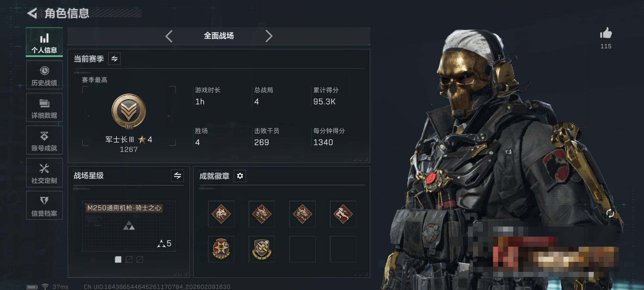Go back using the arrow beside 角色信息
The image size is (644, 290).
[x=32, y=13]
